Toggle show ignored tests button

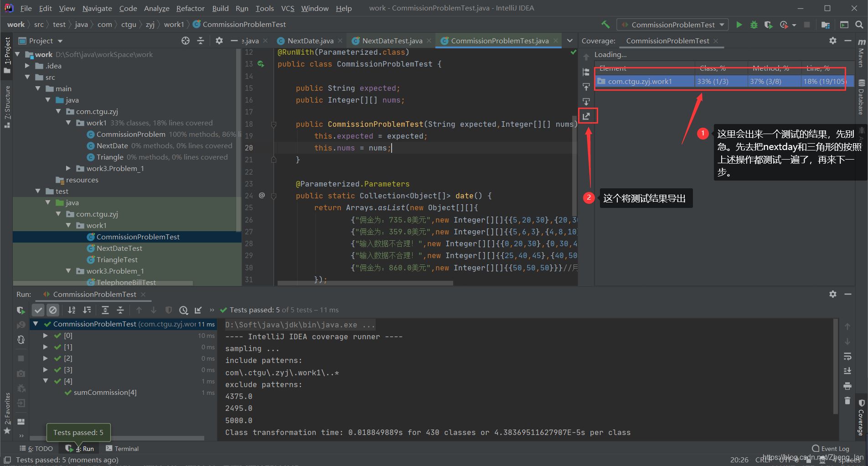click(53, 310)
